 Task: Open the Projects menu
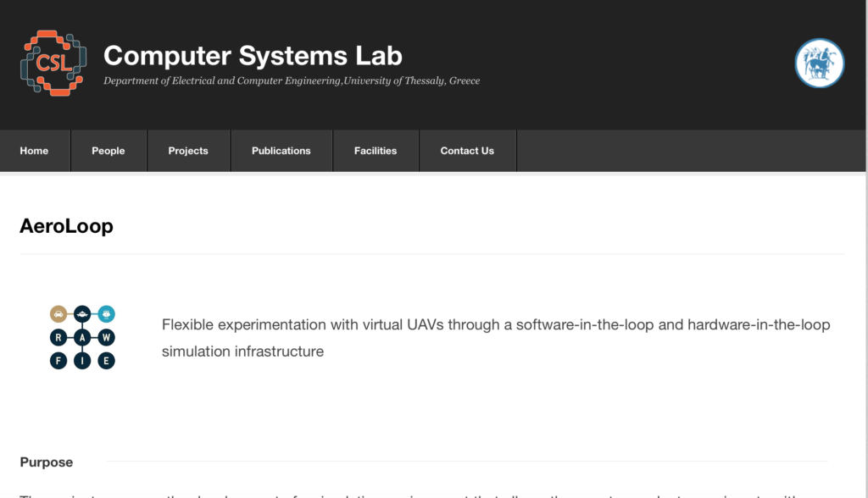pyautogui.click(x=188, y=151)
